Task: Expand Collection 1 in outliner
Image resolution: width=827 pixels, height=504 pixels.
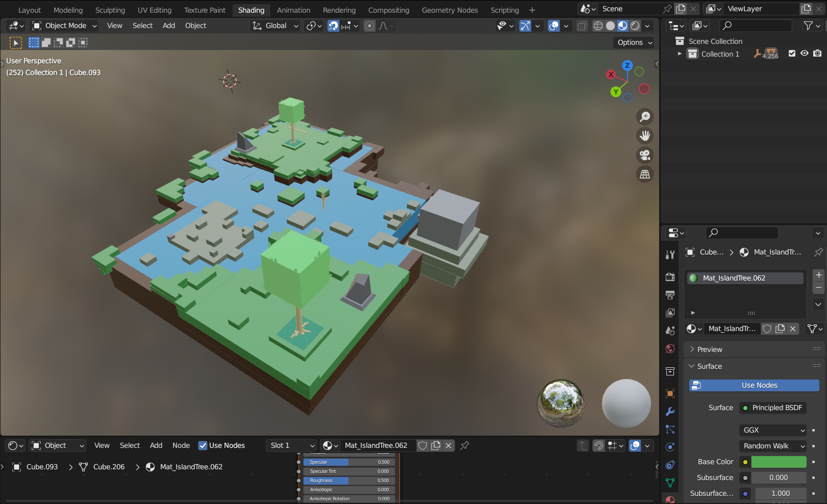Action: click(x=680, y=54)
